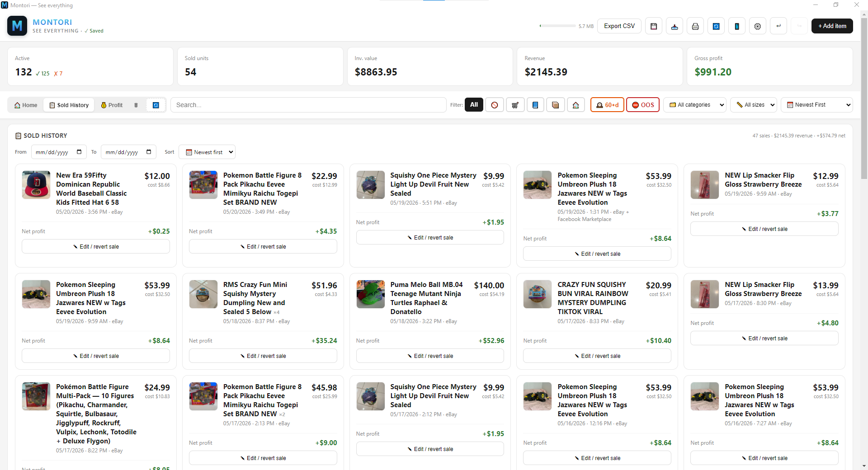This screenshot has width=868, height=470.
Task: Edit the CRAZY FUN SQUISHY BUN sale
Action: 597,356
